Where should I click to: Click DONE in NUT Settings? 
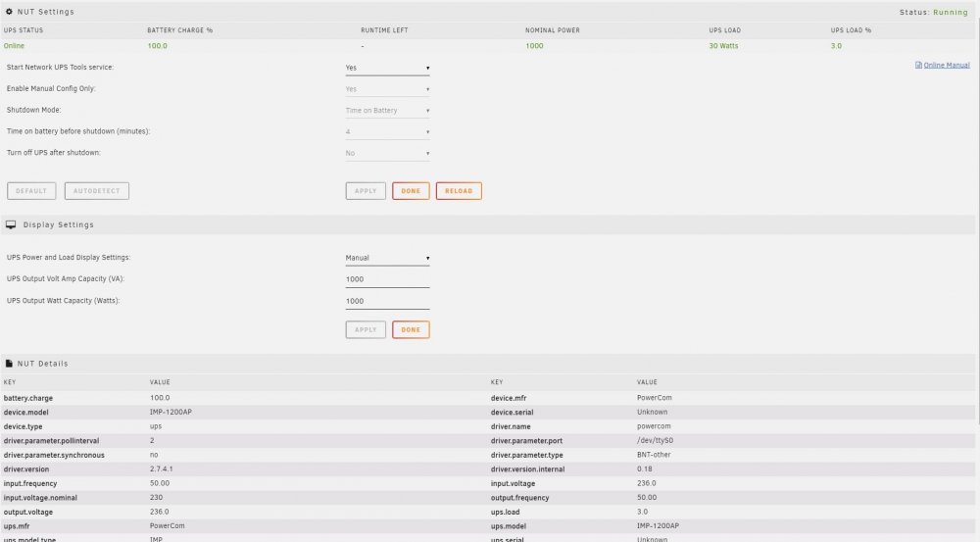pos(411,191)
